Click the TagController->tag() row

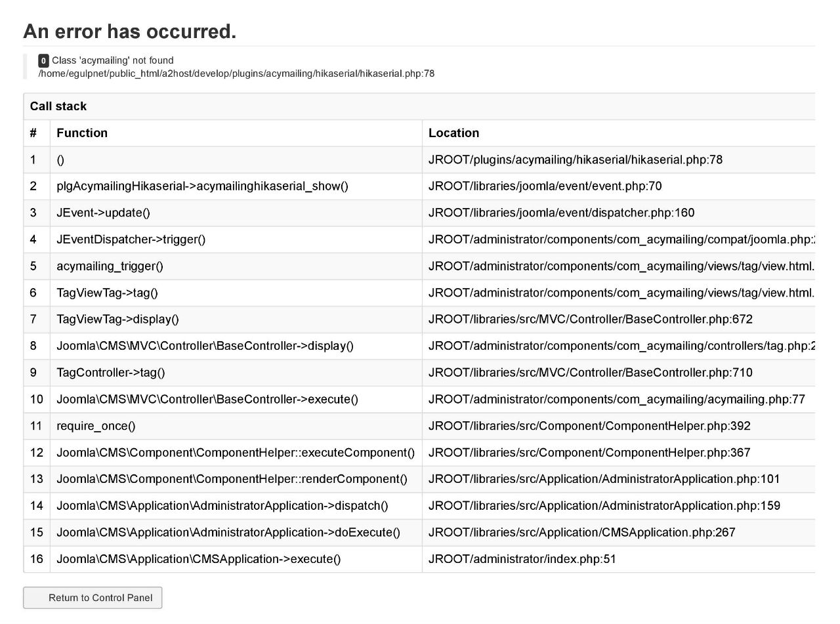click(x=419, y=373)
